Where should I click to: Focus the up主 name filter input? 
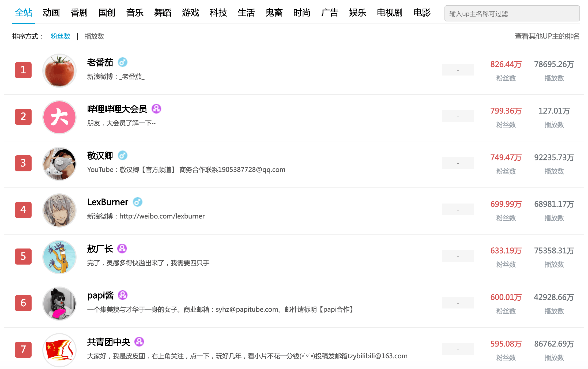pos(512,14)
